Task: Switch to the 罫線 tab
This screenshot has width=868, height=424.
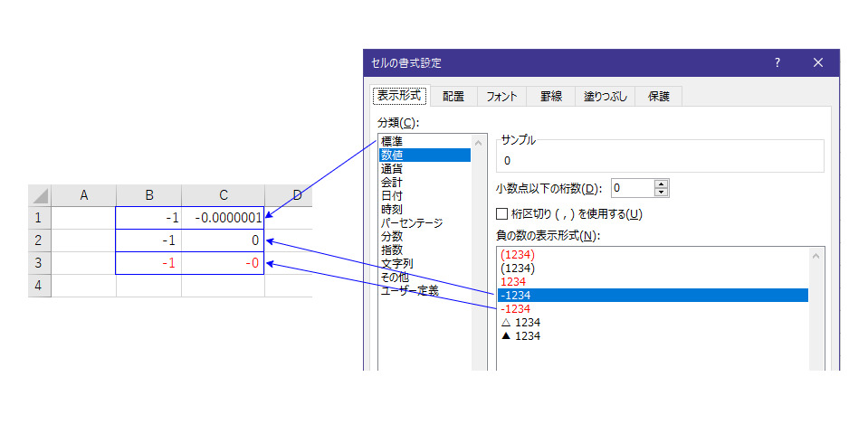Action: 551,96
